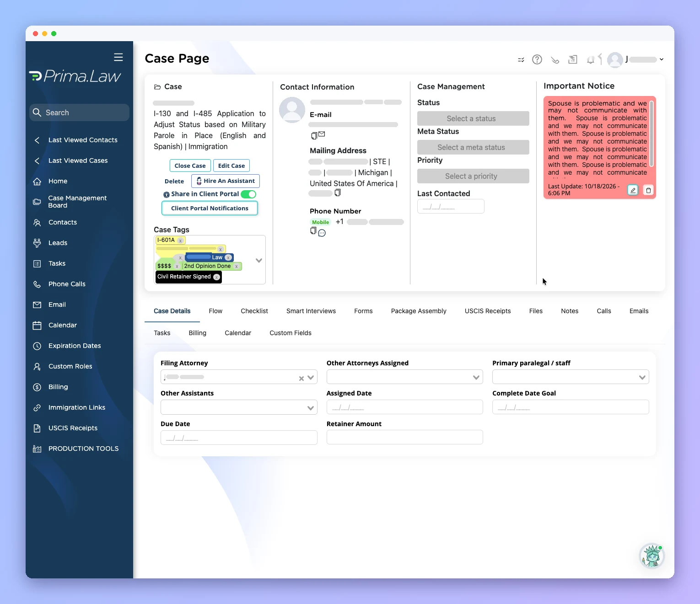Copy the contact's e-mail address
This screenshot has width=700, height=604.
pyautogui.click(x=314, y=135)
